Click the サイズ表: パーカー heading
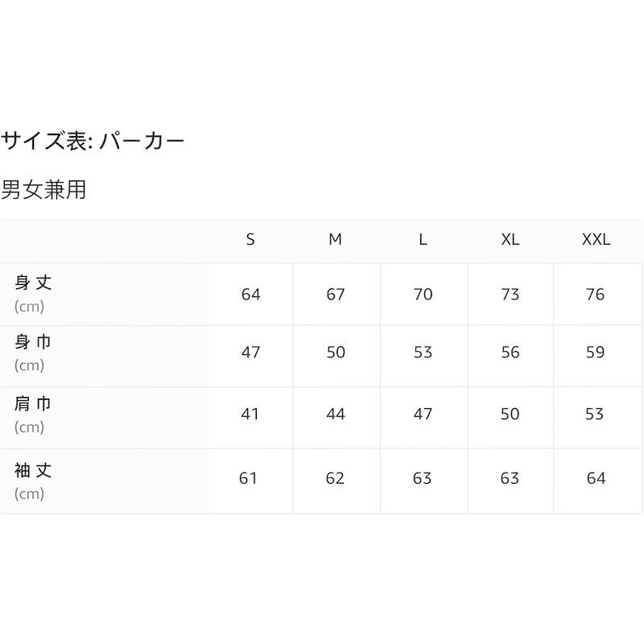The image size is (644, 644). 93,142
